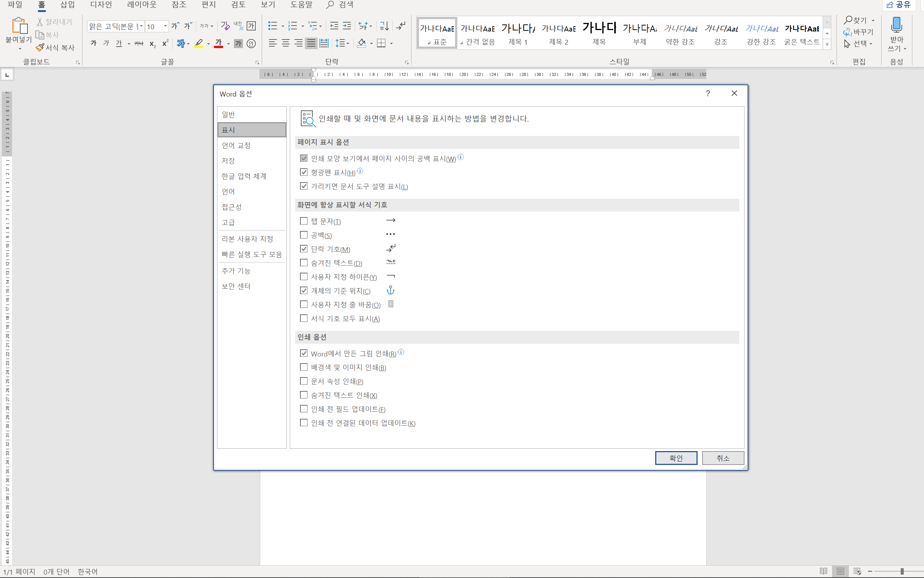Screen dimensions: 924x578
Task: Expand the styles gallery more arrow
Action: click(x=827, y=45)
